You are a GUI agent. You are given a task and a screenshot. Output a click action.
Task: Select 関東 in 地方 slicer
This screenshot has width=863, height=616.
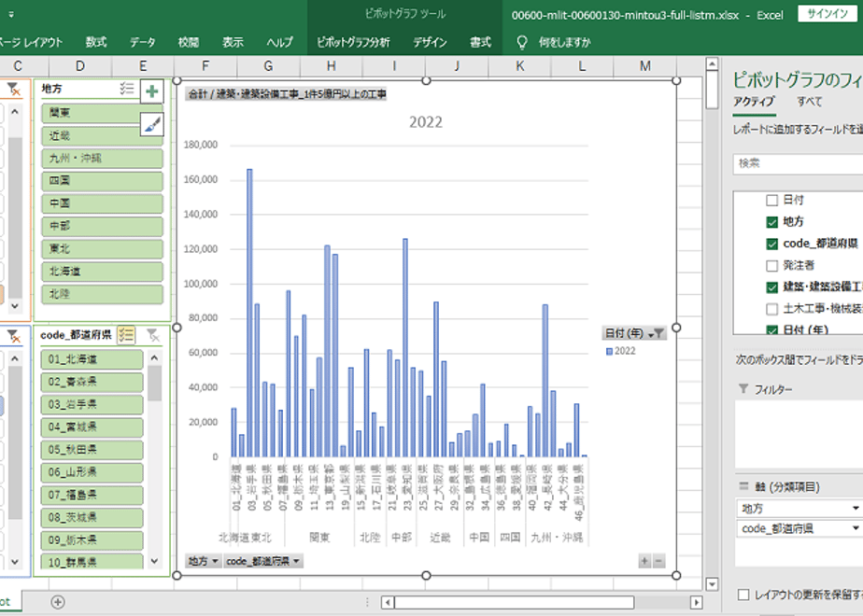coord(102,113)
